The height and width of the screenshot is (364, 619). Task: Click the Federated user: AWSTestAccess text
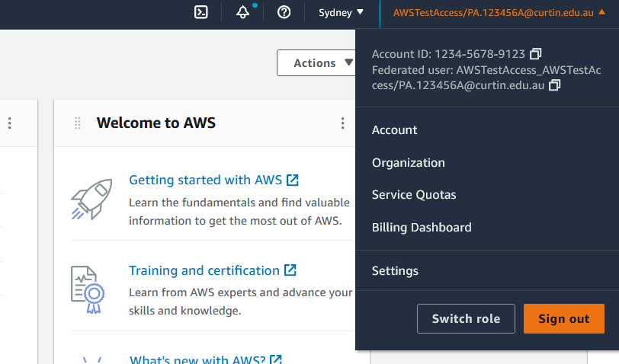(486, 78)
